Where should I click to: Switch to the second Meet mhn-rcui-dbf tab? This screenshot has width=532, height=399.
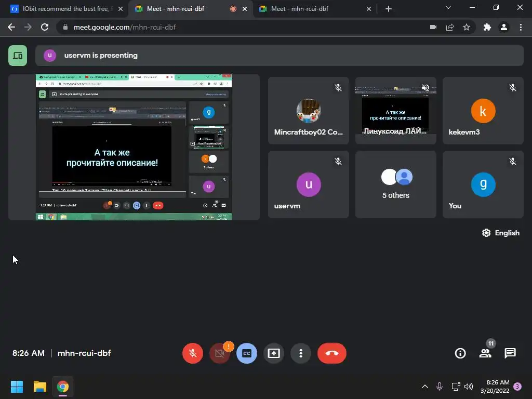314,9
